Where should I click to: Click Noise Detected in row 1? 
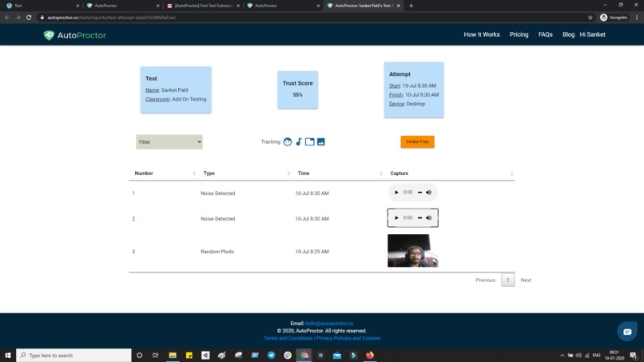(x=217, y=193)
